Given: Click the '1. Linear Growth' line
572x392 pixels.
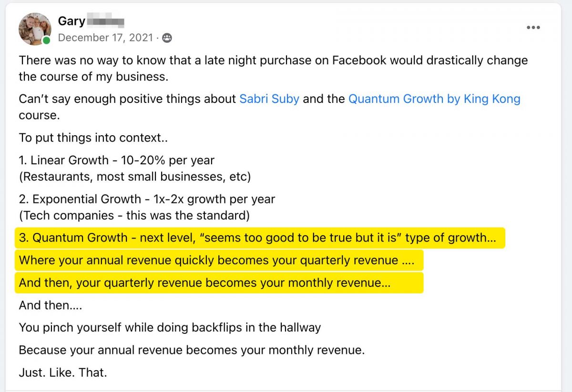Looking at the screenshot, I should click(x=117, y=161).
